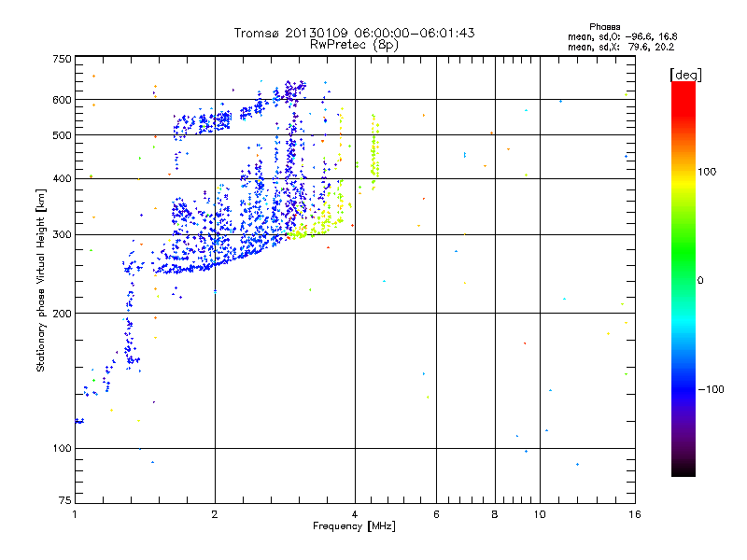This screenshot has width=747, height=560.
Task: Click the x-axis tick label '4'
Action: click(x=355, y=514)
